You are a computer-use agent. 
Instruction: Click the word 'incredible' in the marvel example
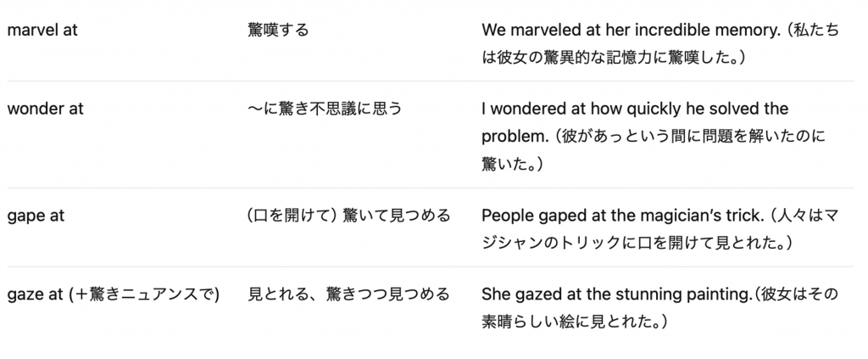click(x=672, y=30)
